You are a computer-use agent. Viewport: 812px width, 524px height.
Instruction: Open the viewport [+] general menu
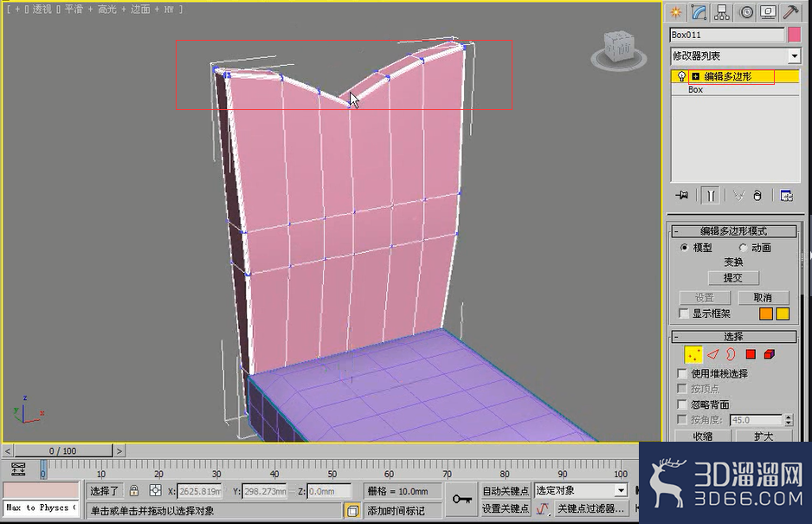17,10
